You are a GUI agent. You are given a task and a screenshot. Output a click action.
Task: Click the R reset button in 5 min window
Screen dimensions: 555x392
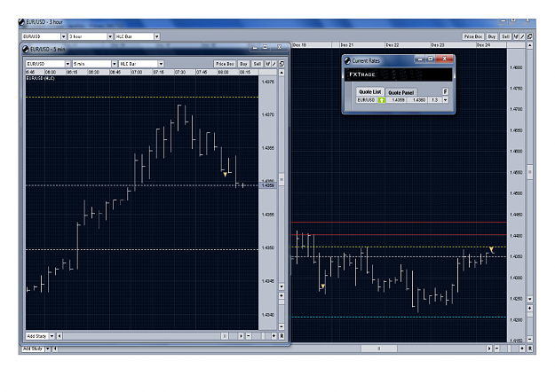coord(281,336)
